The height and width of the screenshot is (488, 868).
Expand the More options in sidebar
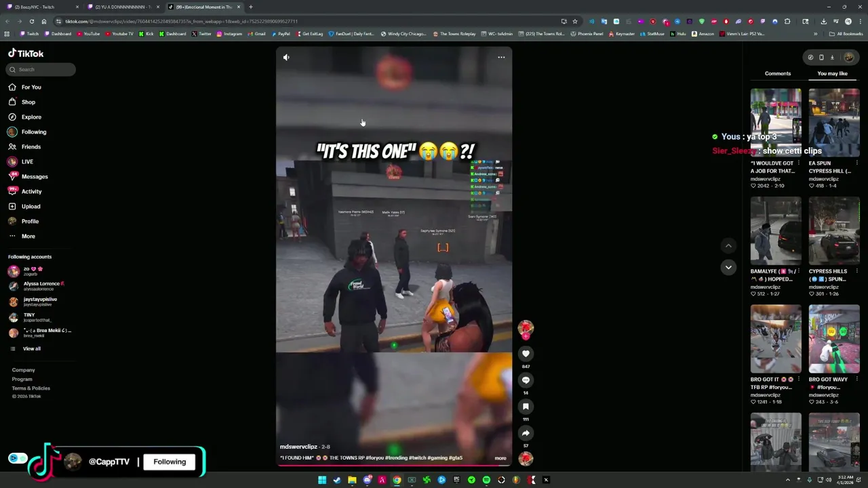pyautogui.click(x=22, y=237)
